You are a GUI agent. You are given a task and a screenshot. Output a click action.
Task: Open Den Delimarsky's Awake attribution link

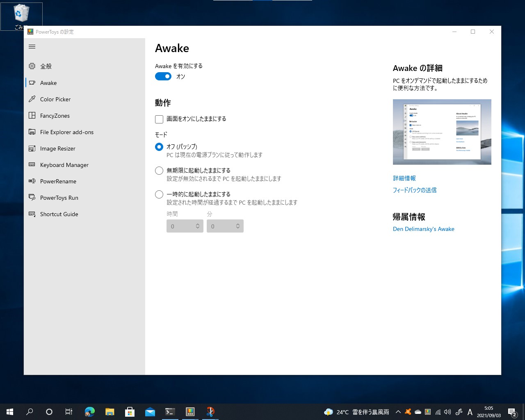424,229
